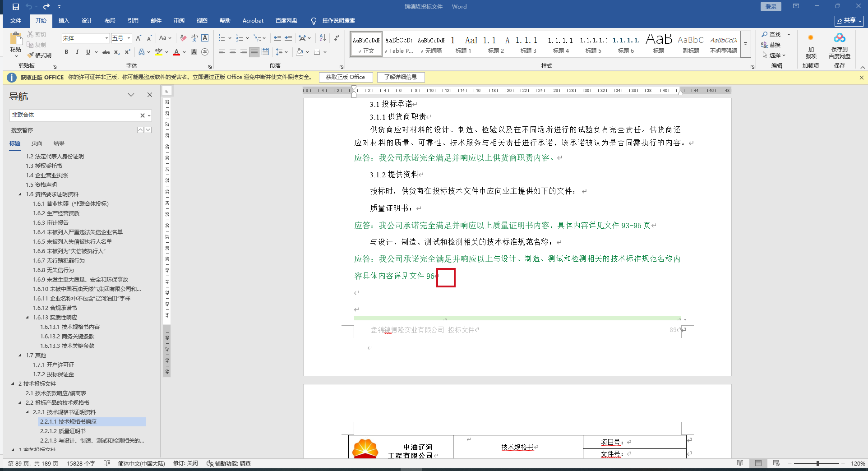Toggle subscript formatting
The height and width of the screenshot is (471, 868).
tap(117, 52)
